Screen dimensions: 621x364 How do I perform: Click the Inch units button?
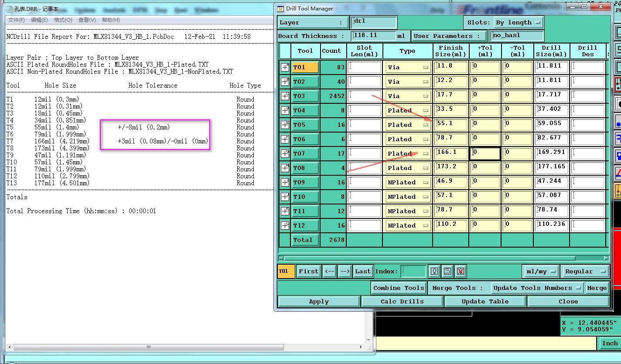tap(610, 343)
